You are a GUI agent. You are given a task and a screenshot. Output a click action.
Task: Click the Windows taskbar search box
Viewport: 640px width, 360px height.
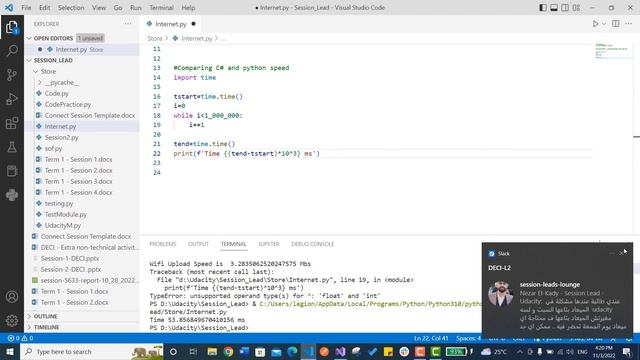[x=92, y=351]
